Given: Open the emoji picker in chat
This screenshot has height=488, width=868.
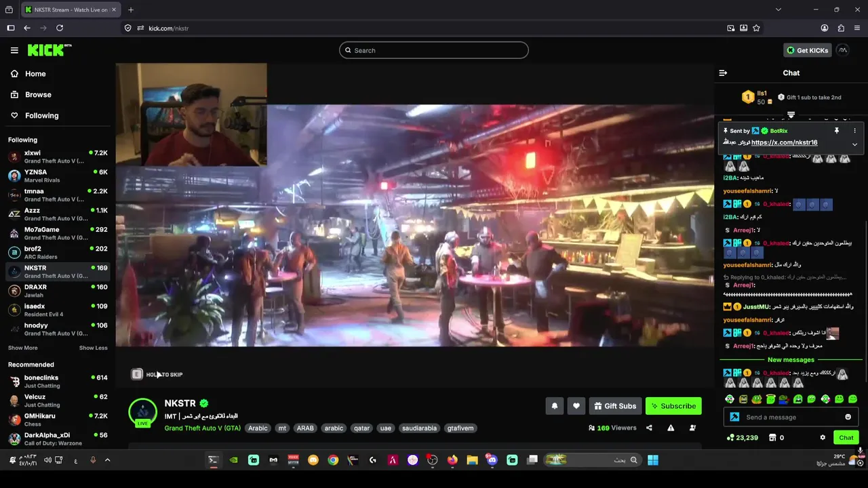Looking at the screenshot, I should (x=848, y=417).
